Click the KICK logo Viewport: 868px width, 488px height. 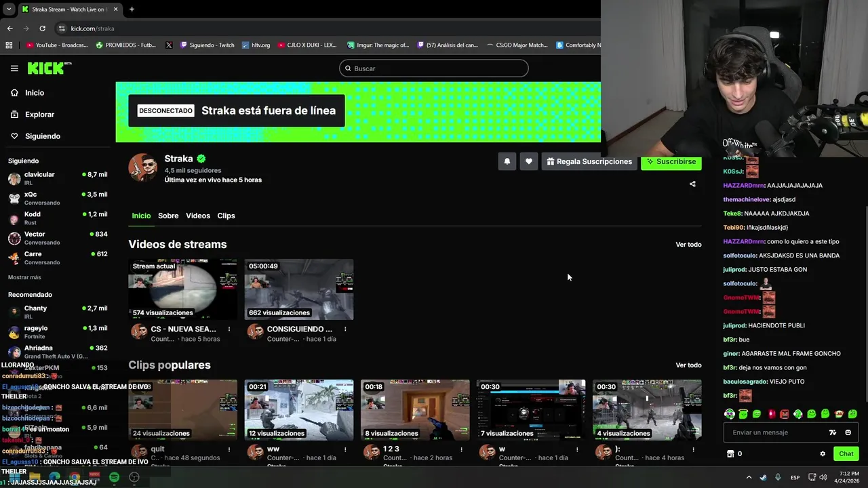click(50, 68)
